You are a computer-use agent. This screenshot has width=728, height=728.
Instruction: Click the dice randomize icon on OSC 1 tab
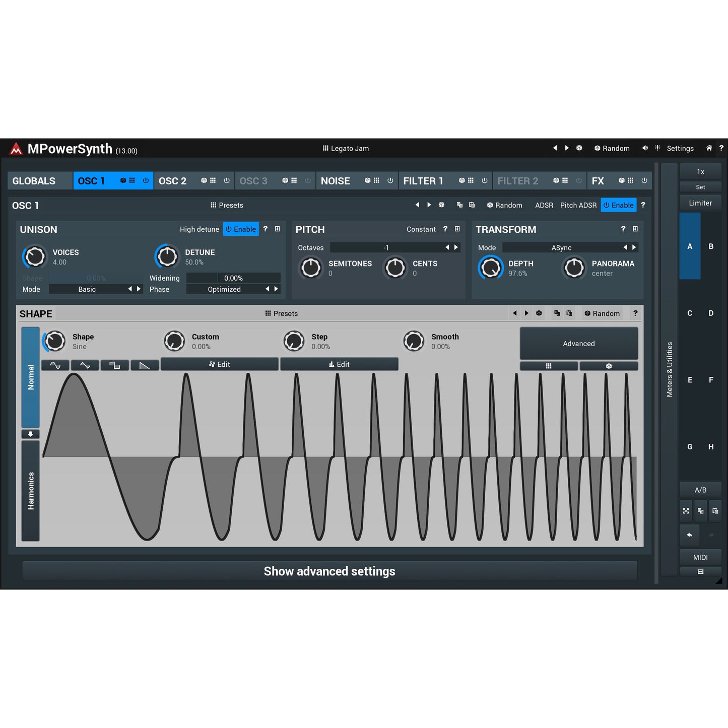[x=122, y=180]
